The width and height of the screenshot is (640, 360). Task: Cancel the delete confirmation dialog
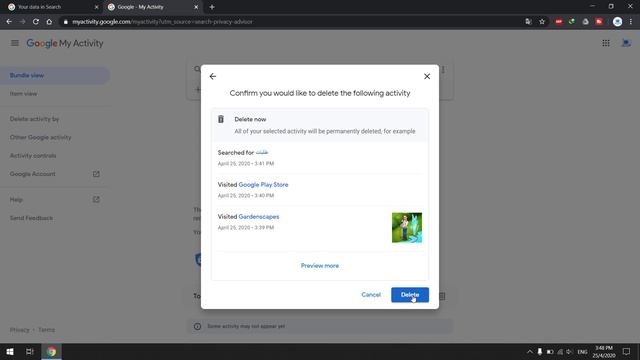pos(371,295)
